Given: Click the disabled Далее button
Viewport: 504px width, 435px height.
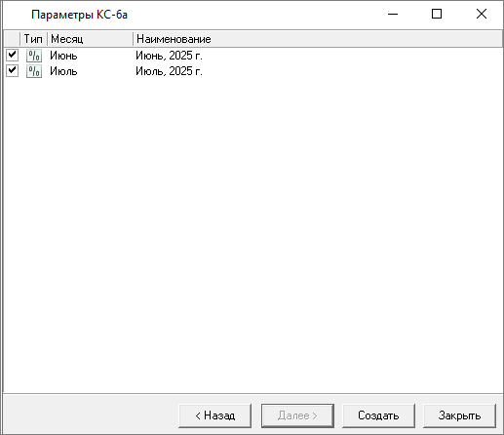Looking at the screenshot, I should click(297, 415).
